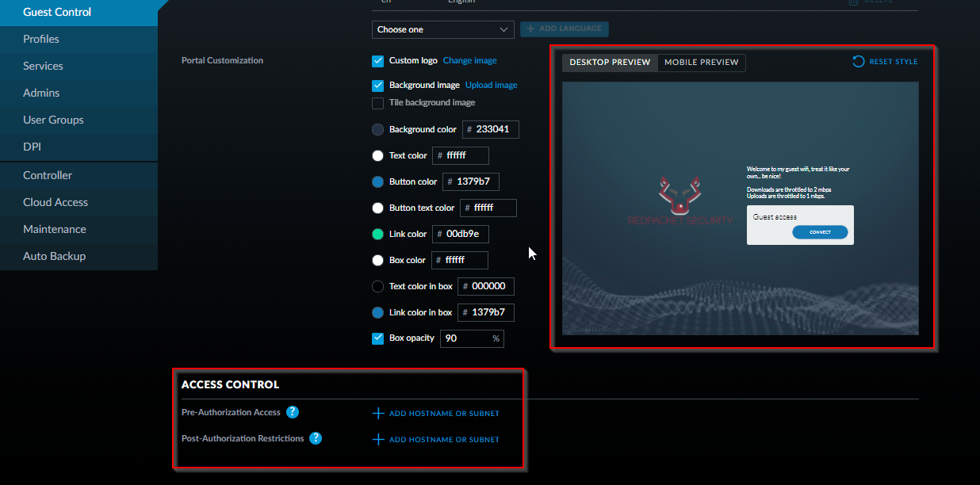Screen dimensions: 980x485
Task: Click the Reset Style circular arrow icon
Action: pyautogui.click(x=859, y=62)
